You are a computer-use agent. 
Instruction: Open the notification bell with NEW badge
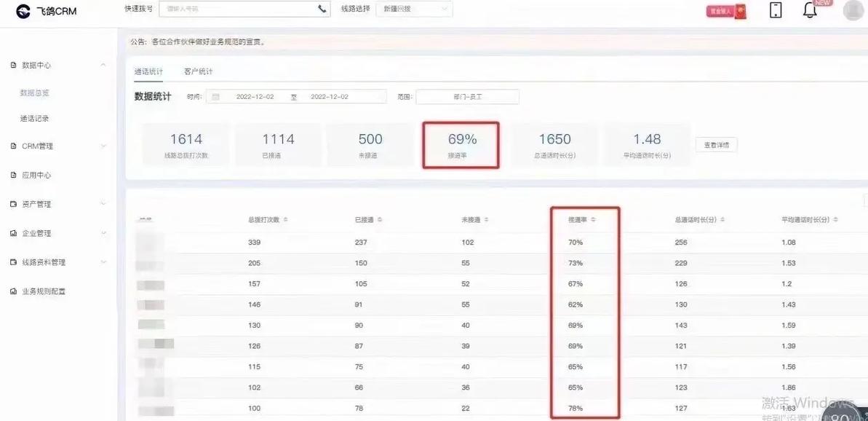click(x=810, y=11)
